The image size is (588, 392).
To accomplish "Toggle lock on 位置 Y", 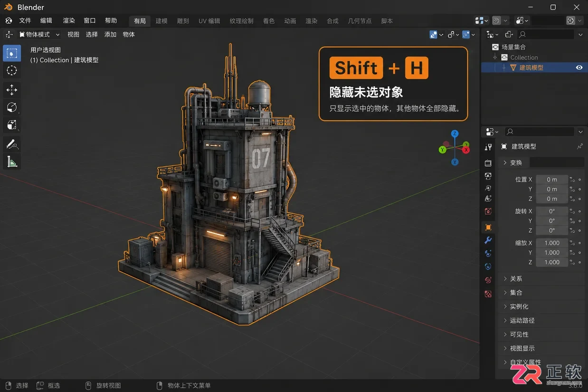I will click(x=572, y=189).
